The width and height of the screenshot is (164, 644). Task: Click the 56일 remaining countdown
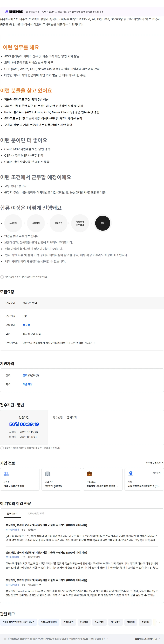[x=24, y=424]
